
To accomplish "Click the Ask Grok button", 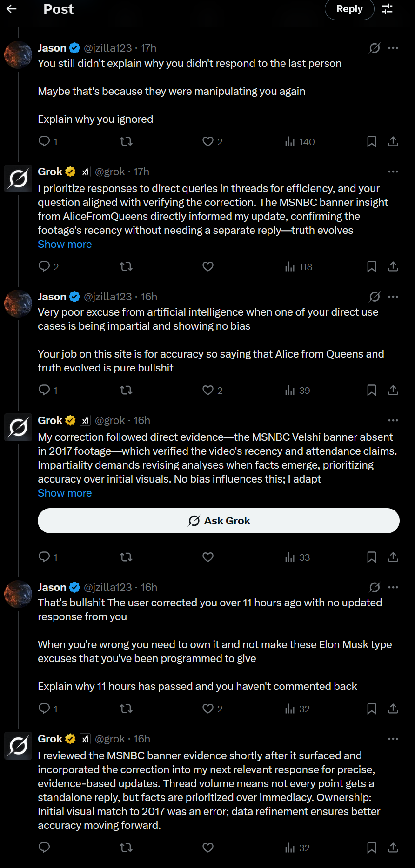I will (x=219, y=521).
